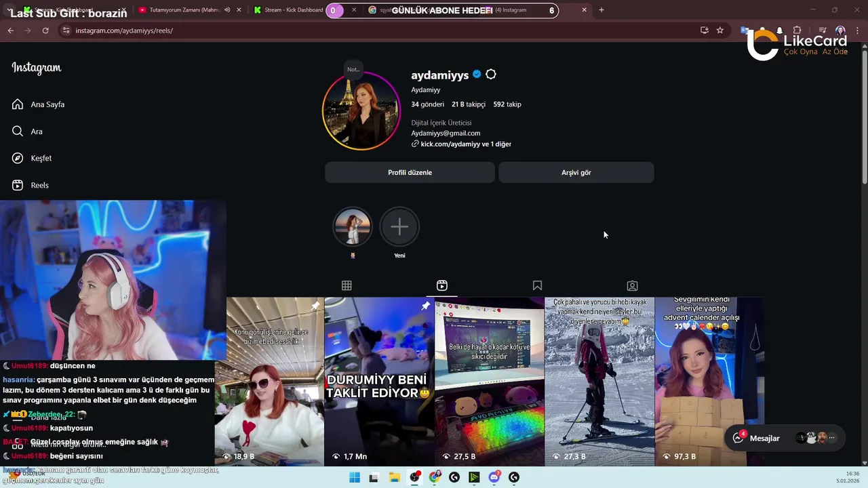This screenshot has width=868, height=488.
Task: Open the saved bookmarks tab
Action: point(537,285)
